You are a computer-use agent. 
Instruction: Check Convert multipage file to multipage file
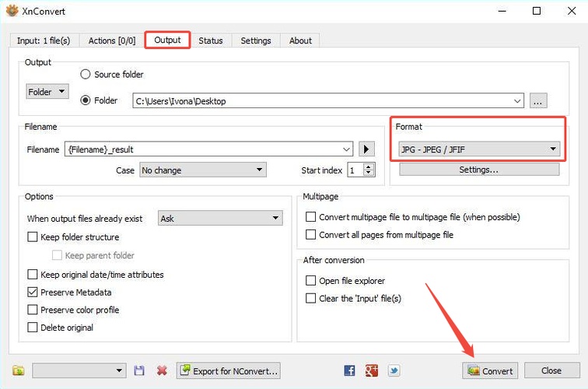click(310, 217)
